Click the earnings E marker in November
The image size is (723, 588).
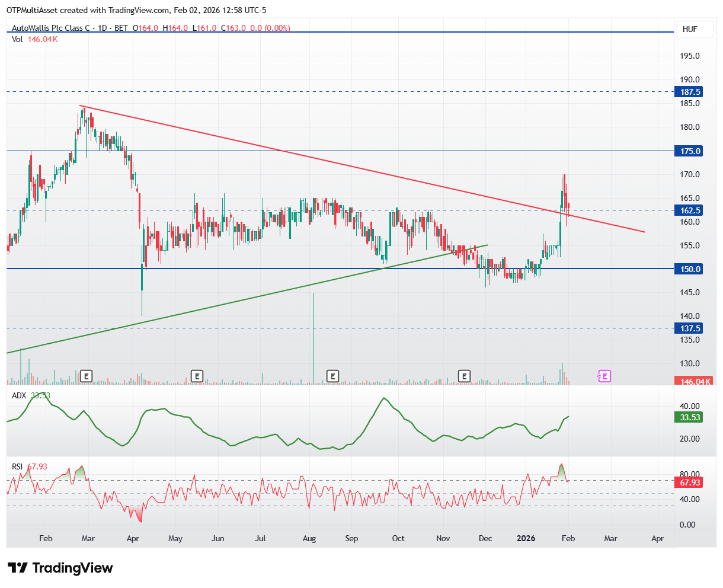[465, 376]
